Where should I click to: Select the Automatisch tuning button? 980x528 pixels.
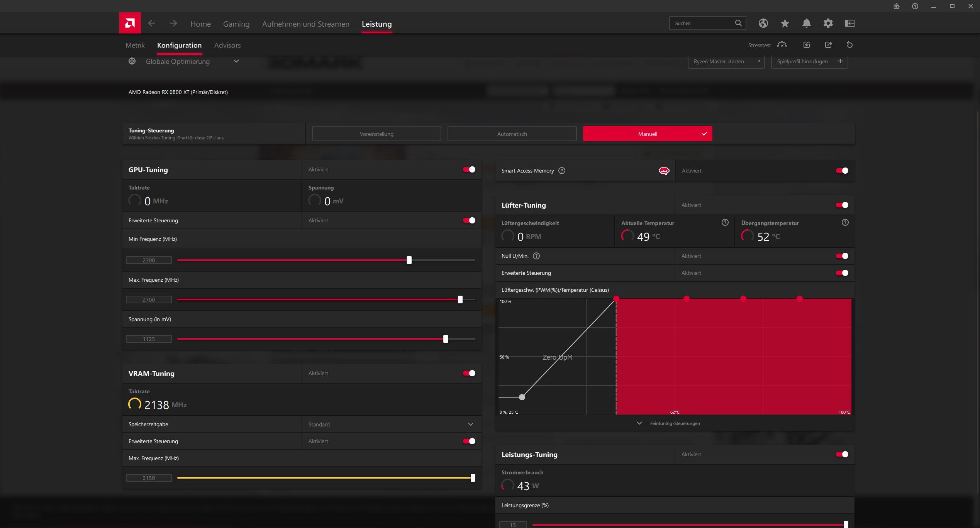point(512,134)
